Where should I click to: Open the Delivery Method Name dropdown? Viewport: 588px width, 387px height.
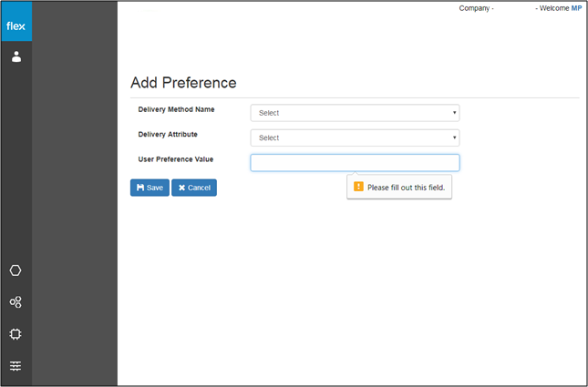(x=355, y=113)
